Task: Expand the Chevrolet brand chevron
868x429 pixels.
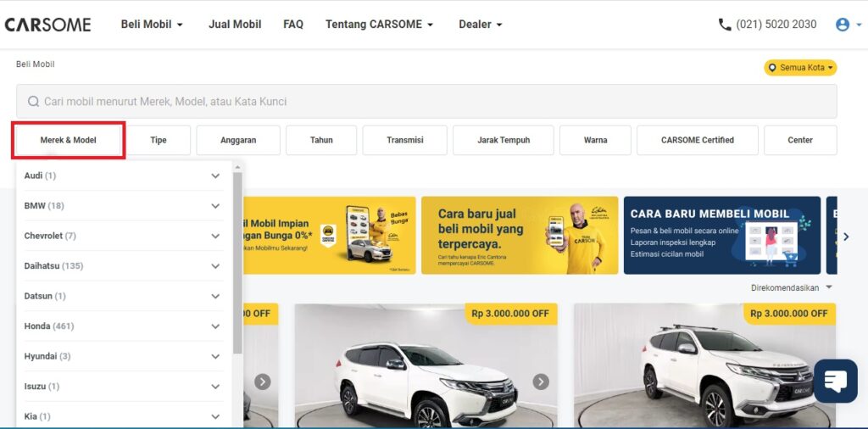Action: pyautogui.click(x=215, y=236)
